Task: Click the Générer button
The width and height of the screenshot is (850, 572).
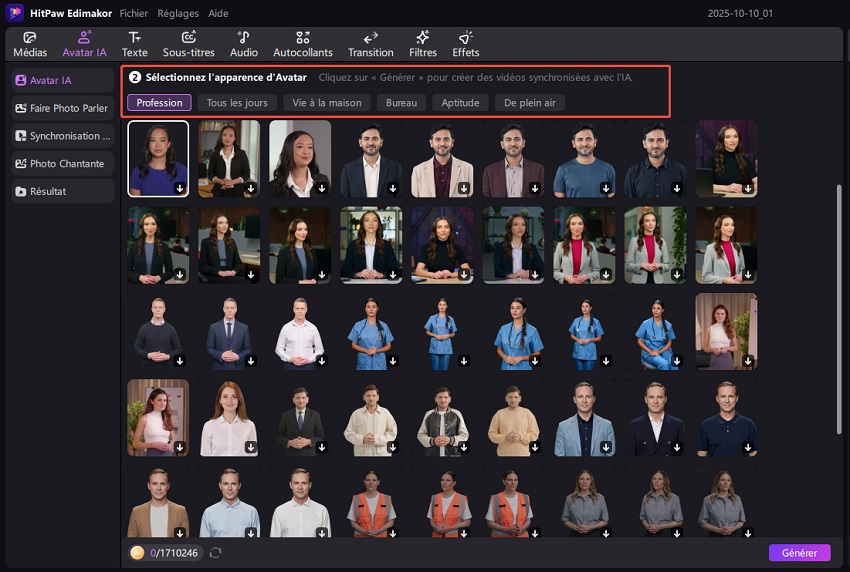Action: pos(799,553)
